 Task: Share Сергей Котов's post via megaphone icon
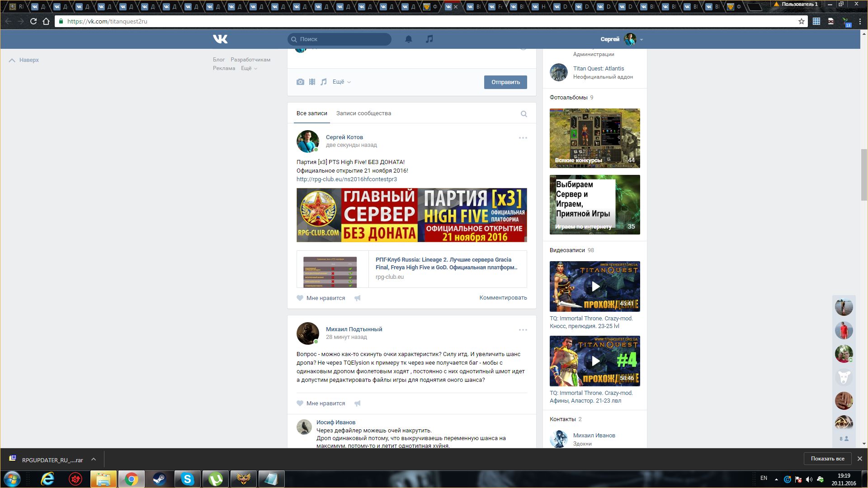[x=357, y=298]
